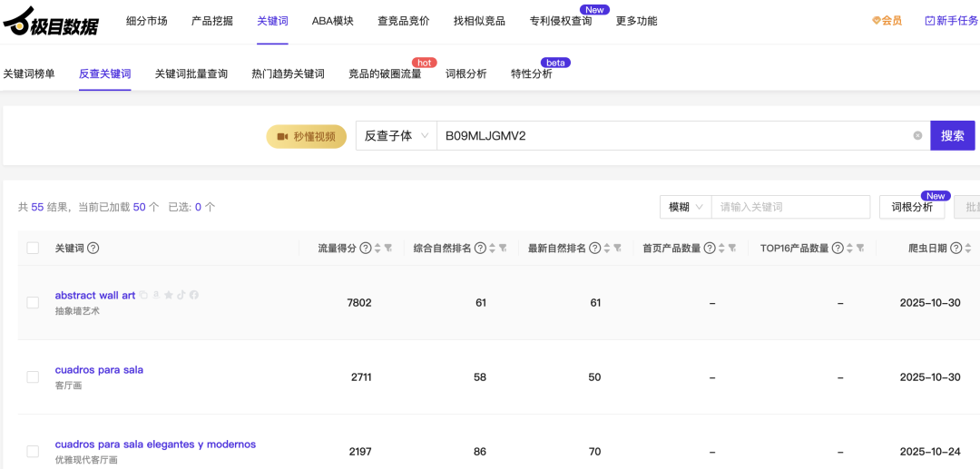The height and width of the screenshot is (469, 980).
Task: Switch to 热门趋势关键词 tab
Action: click(289, 73)
